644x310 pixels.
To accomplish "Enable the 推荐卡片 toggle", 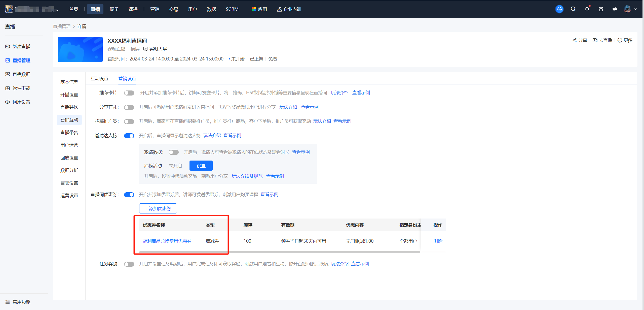I will (129, 93).
